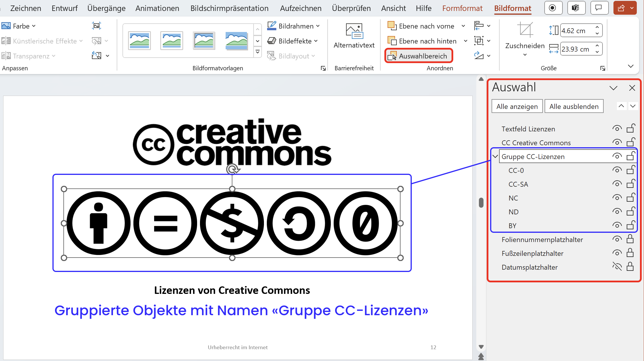Lock the BY object
The image size is (644, 361).
(x=631, y=225)
